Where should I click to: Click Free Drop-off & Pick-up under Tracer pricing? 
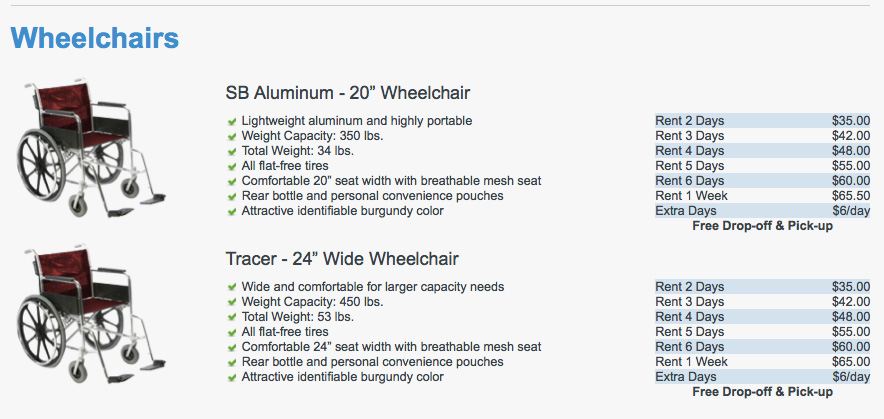762,391
